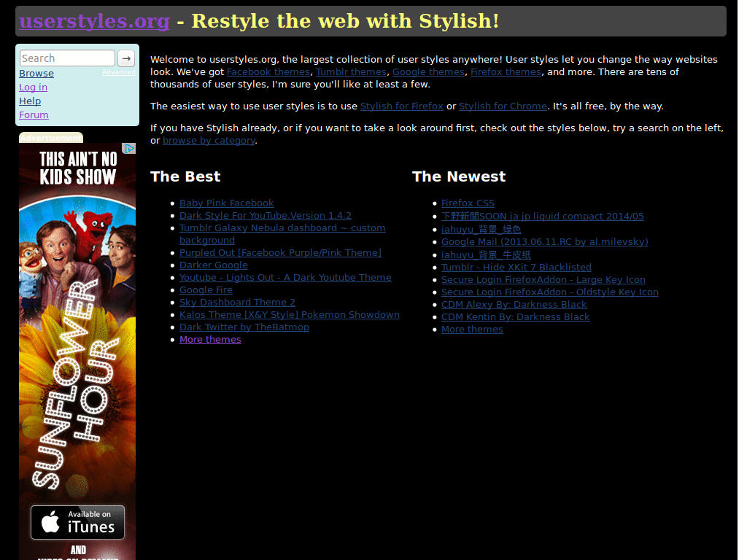Open the SOON ja jp liquid compact 2014/05 style
The width and height of the screenshot is (747, 560).
pos(543,216)
